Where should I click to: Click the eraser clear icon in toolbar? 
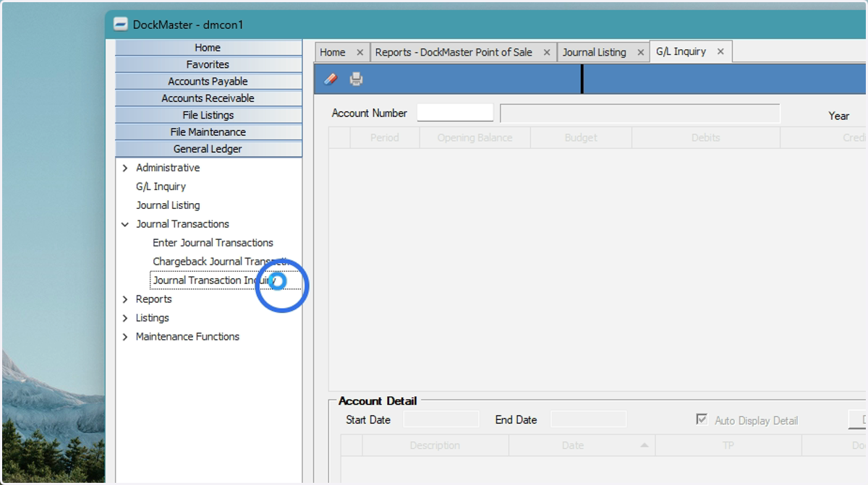click(x=330, y=79)
